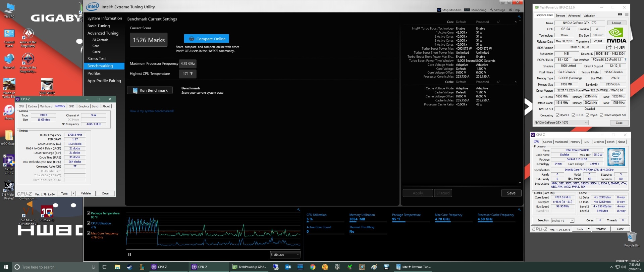Viewport: 644px width, 272px height.
Task: Open Monitoring view in XTU toolbar
Action: pyautogui.click(x=475, y=10)
